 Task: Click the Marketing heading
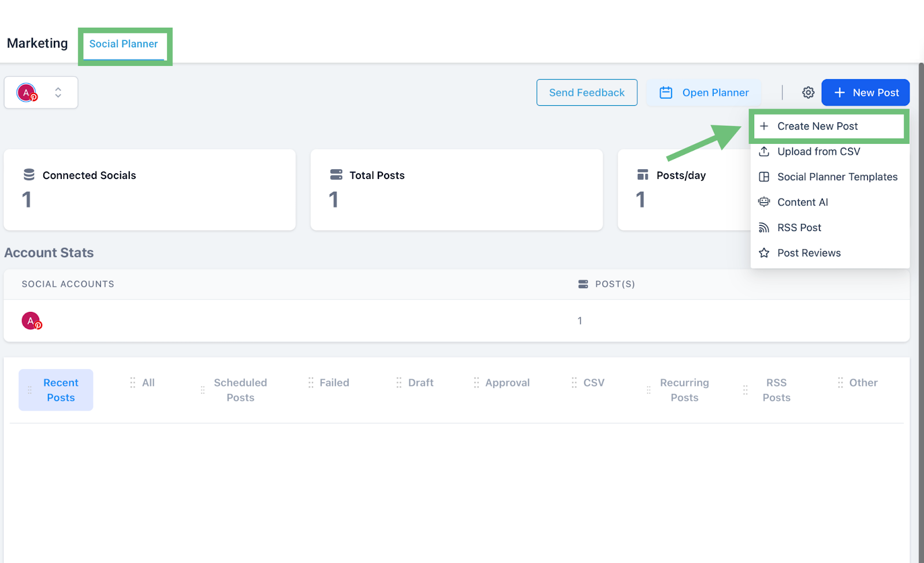(x=38, y=43)
